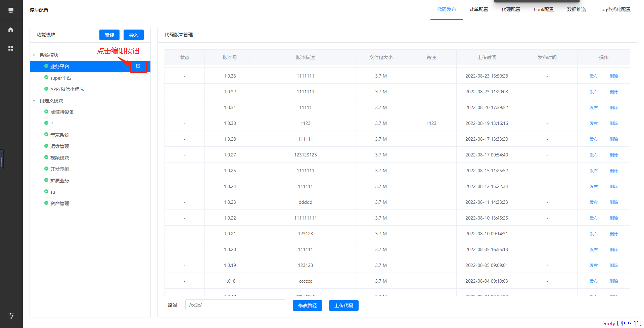
Task: Click the monitor icon in dark sidebar
Action: click(11, 10)
